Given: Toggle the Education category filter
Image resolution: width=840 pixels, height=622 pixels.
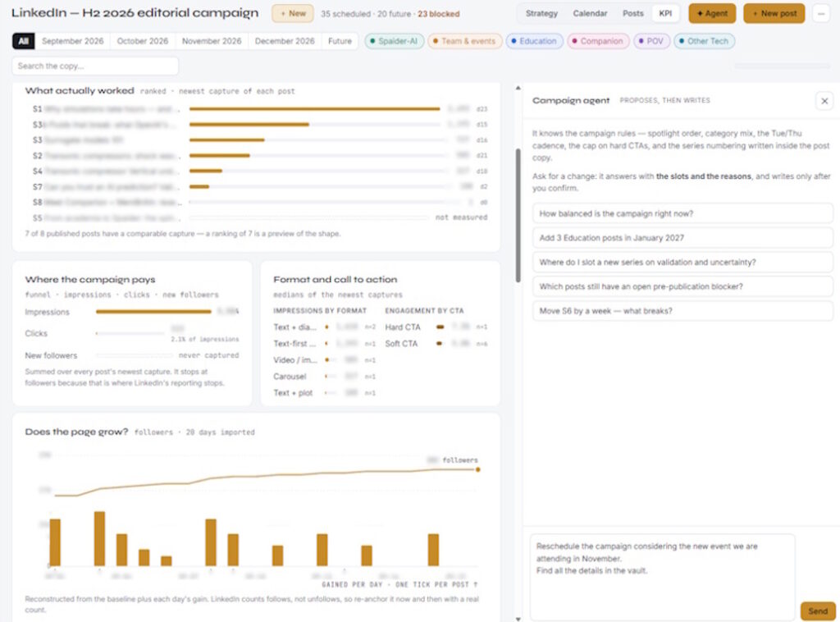Looking at the screenshot, I should 534,41.
